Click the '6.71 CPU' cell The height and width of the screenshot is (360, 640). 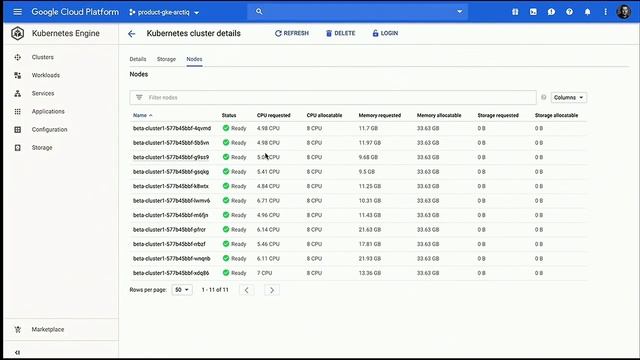[x=268, y=200]
